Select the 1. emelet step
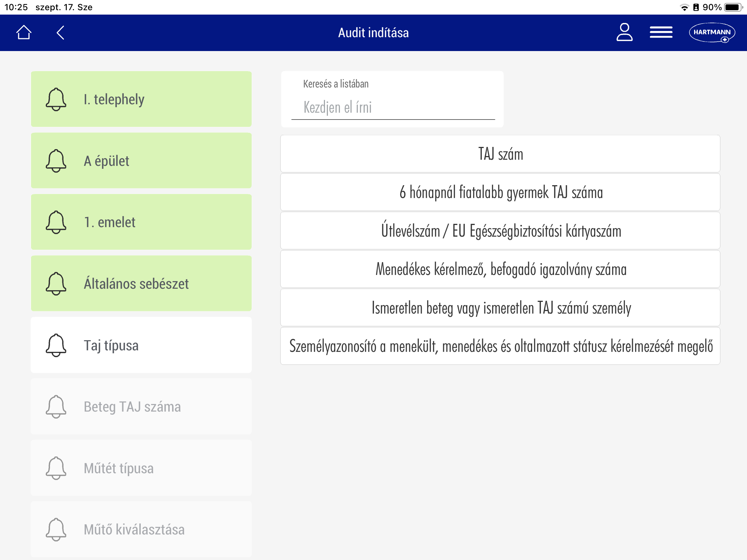Image resolution: width=747 pixels, height=560 pixels. tap(142, 222)
